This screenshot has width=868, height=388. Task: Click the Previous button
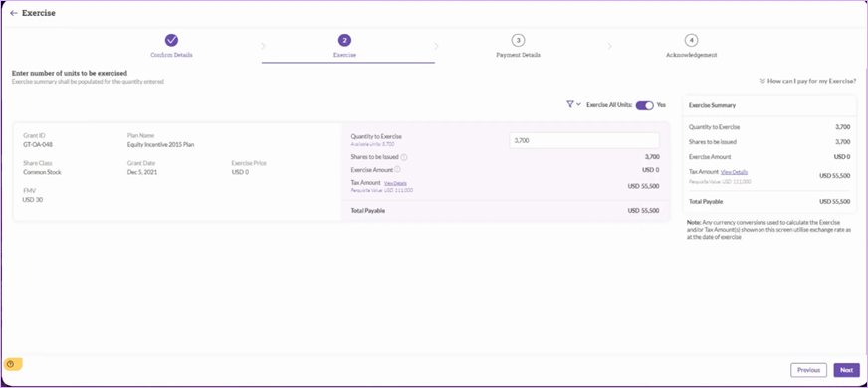coord(808,370)
